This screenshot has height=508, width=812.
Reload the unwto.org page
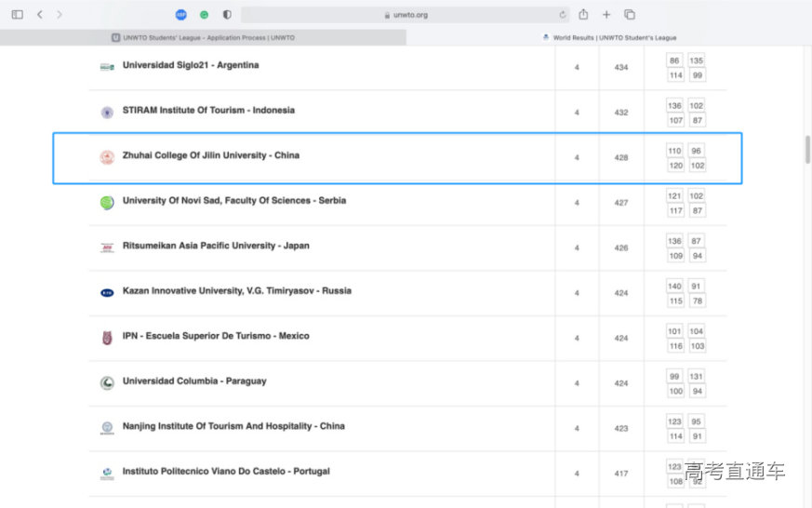(x=563, y=15)
